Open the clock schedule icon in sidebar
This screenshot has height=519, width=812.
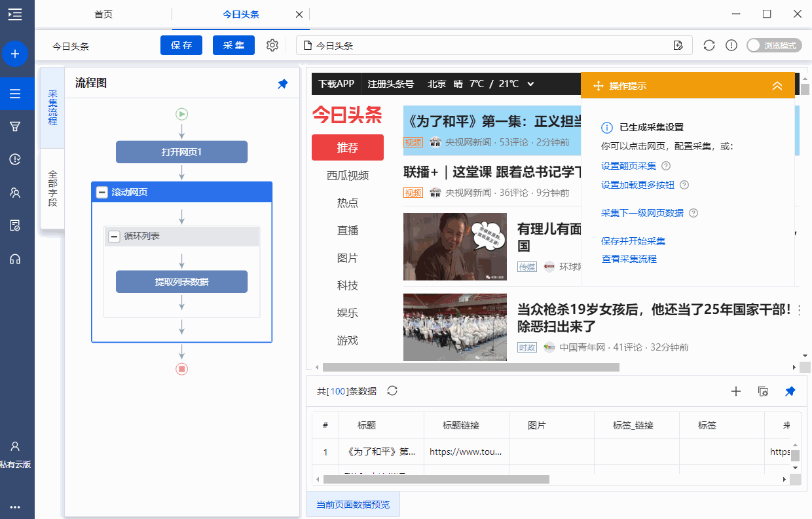pos(15,159)
